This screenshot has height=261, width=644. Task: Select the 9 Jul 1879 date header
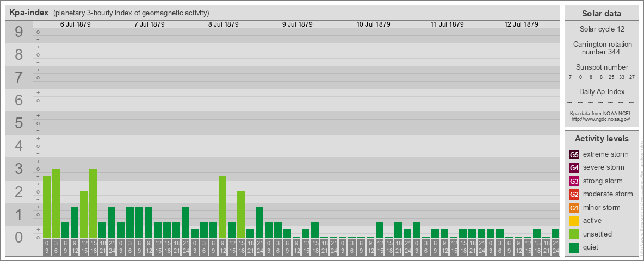298,24
